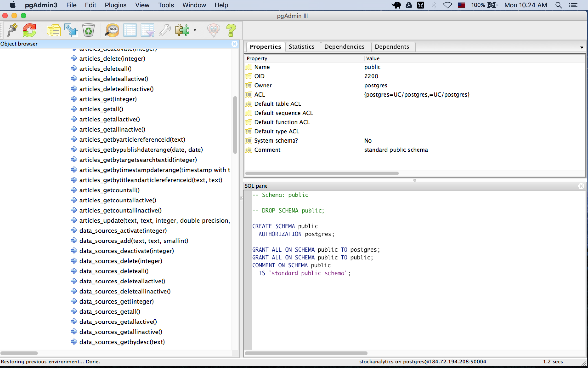Open the filtered rows view icon
The width and height of the screenshot is (588, 368).
(147, 30)
